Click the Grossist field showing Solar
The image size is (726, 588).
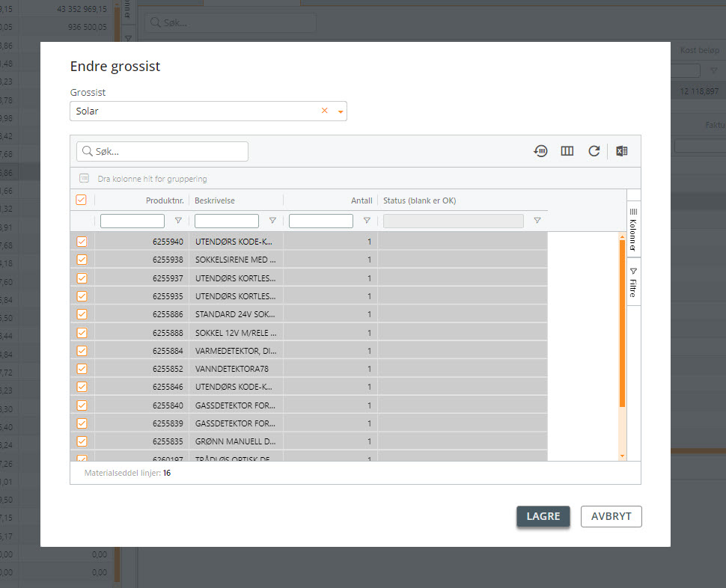pos(208,111)
